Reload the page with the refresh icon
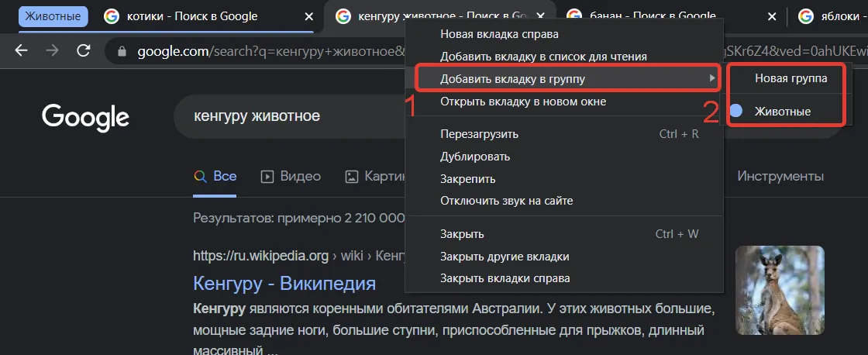The width and height of the screenshot is (868, 355). pyautogui.click(x=84, y=51)
